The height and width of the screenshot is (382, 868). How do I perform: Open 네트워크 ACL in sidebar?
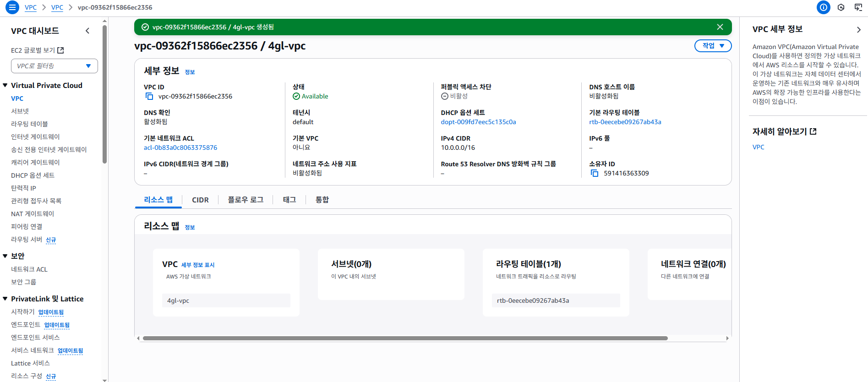pos(29,269)
